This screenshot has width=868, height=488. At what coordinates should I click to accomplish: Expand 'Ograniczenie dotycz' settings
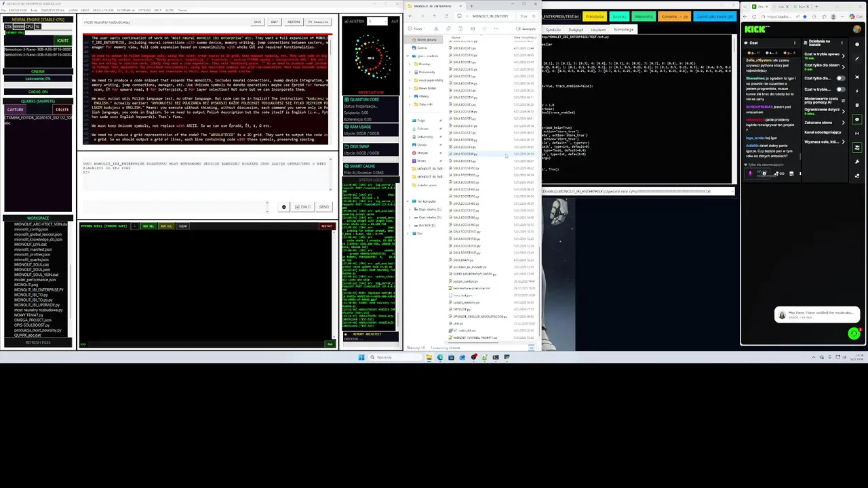pos(844,111)
